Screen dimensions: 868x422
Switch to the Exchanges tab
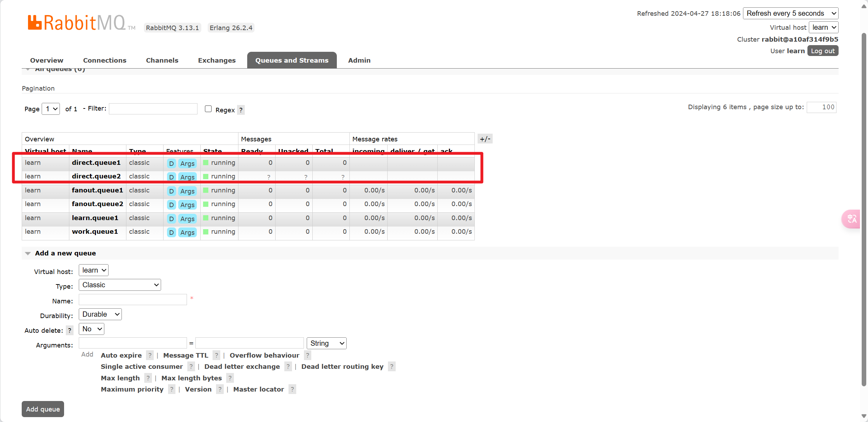[217, 60]
